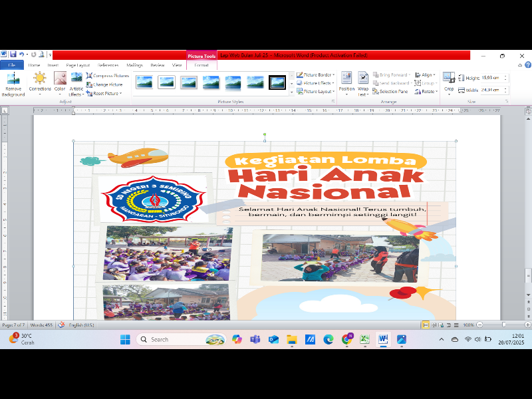Viewport: 532px width, 399px height.
Task: Expand the Picture Border dropdown
Action: click(x=315, y=75)
